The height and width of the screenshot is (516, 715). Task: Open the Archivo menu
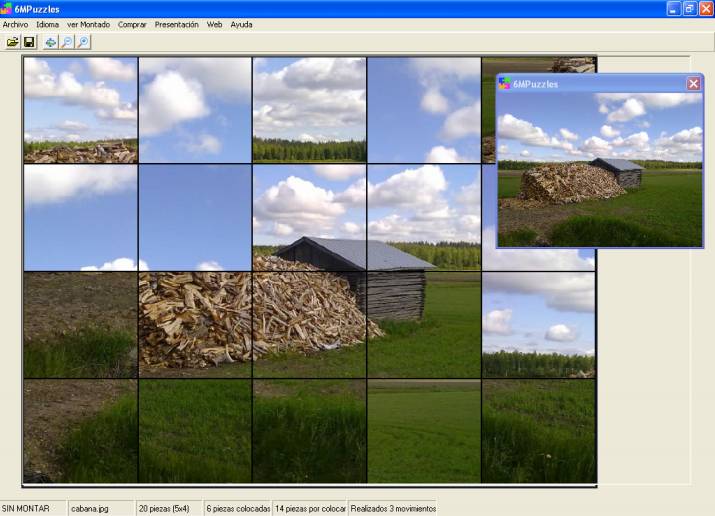pos(16,25)
